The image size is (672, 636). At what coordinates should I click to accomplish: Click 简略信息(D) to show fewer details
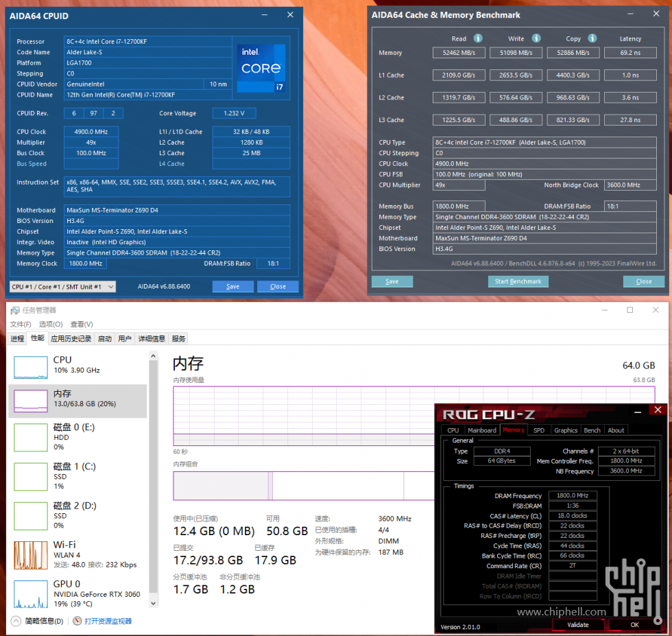[x=44, y=621]
